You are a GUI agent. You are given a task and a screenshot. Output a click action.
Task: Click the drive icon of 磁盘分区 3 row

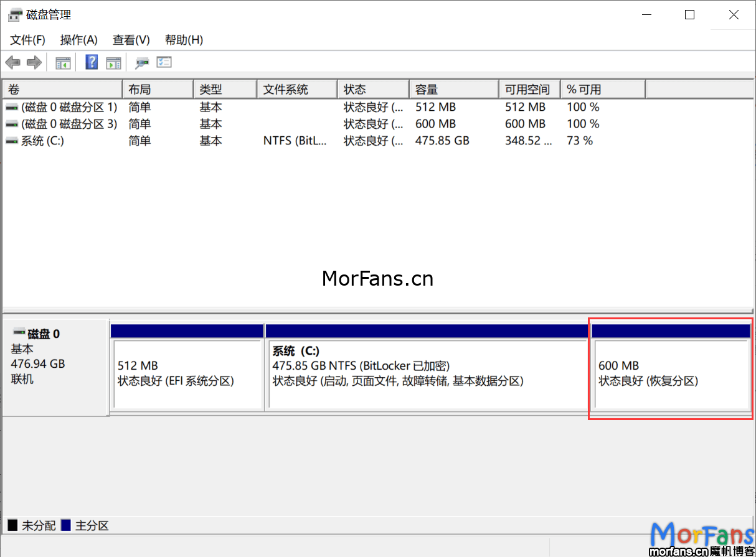pyautogui.click(x=12, y=124)
